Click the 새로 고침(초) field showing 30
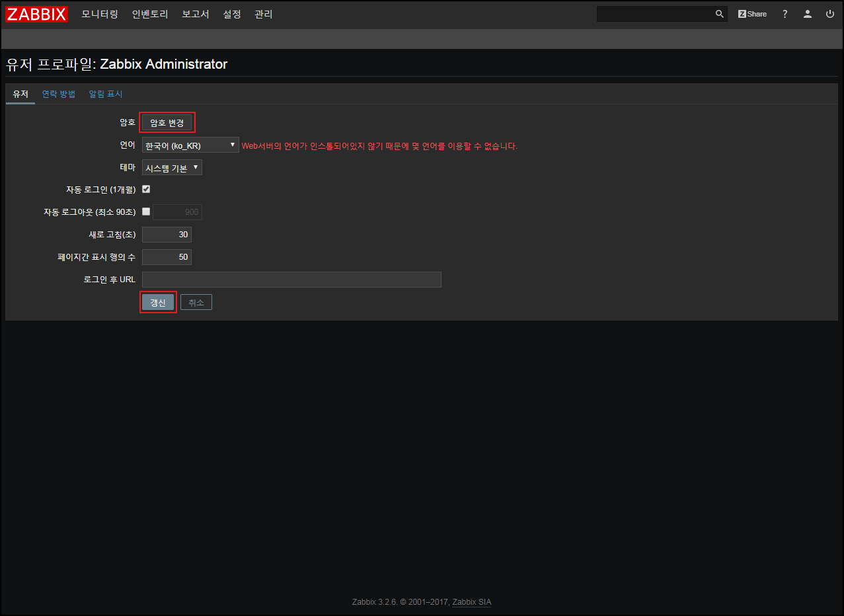 click(x=167, y=235)
